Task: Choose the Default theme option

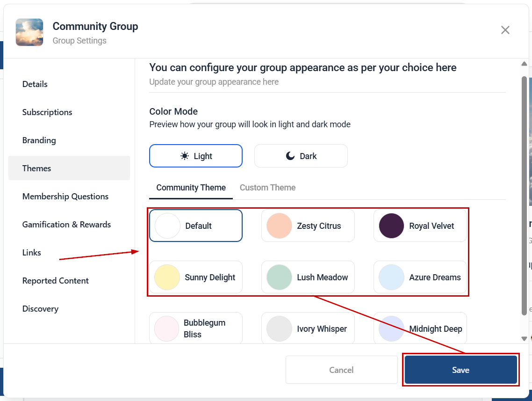Action: click(x=196, y=226)
